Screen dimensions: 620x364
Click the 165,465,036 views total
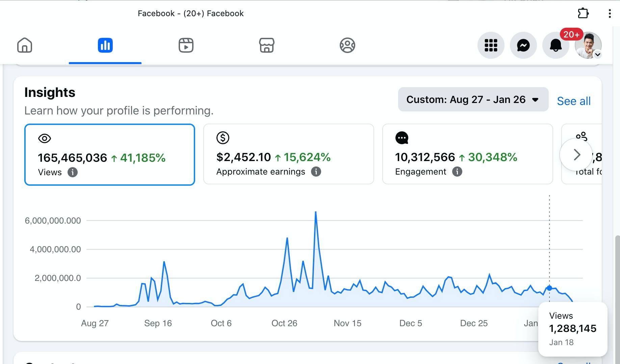click(72, 158)
